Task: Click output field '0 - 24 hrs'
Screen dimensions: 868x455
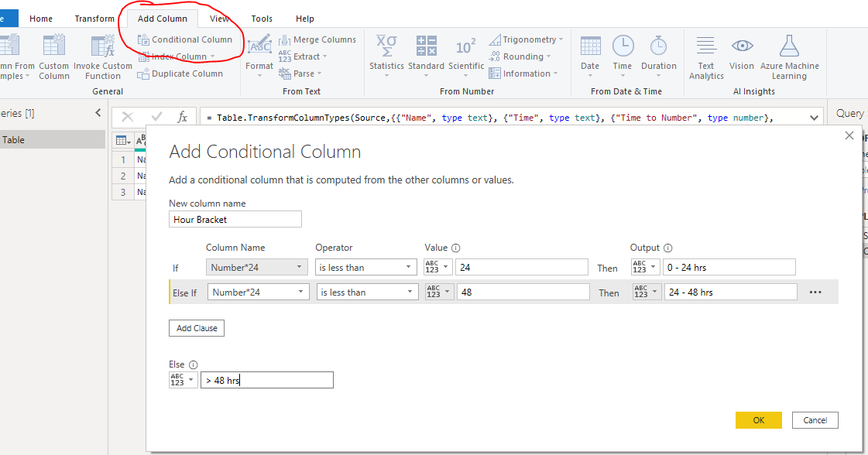Action: pyautogui.click(x=729, y=268)
